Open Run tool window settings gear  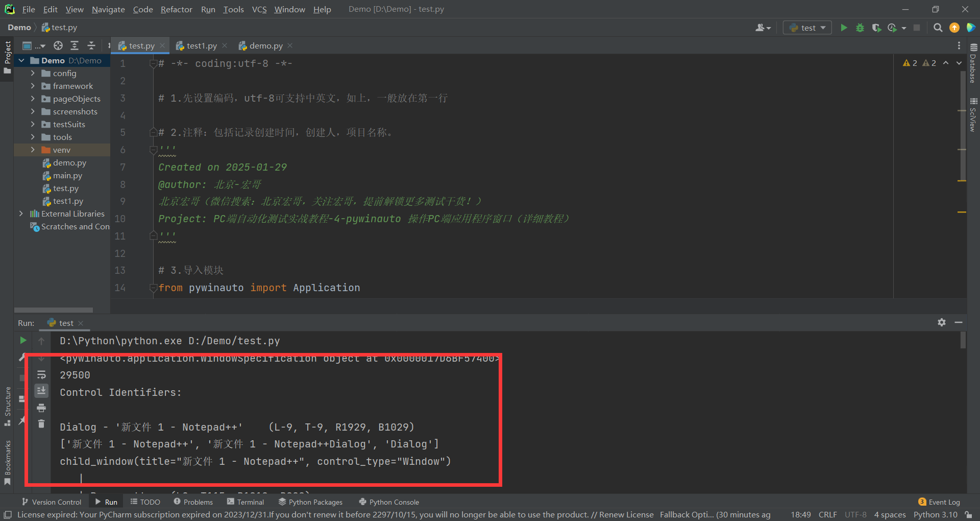[x=942, y=322]
